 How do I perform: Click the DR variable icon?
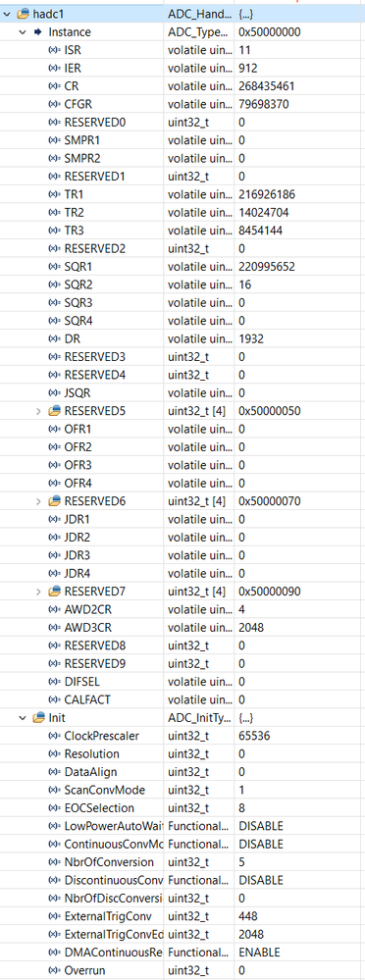click(x=55, y=338)
